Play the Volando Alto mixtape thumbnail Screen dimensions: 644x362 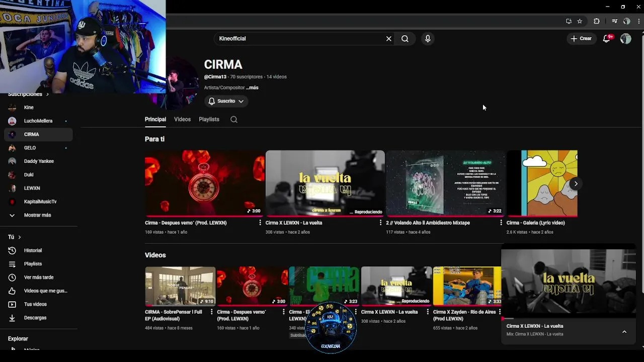445,183
